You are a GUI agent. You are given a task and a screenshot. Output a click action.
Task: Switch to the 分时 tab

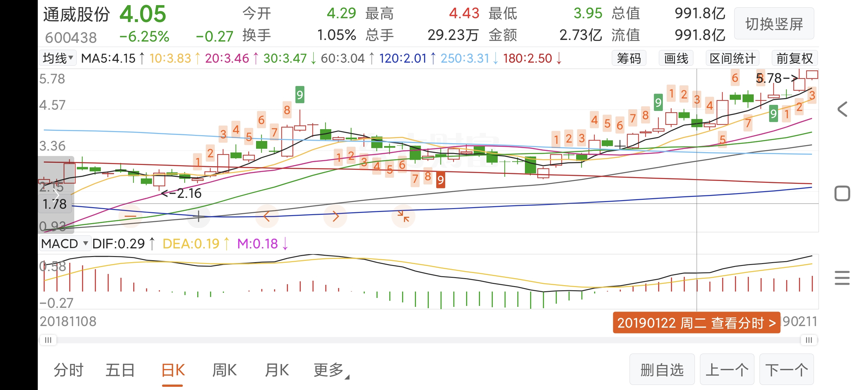point(68,370)
